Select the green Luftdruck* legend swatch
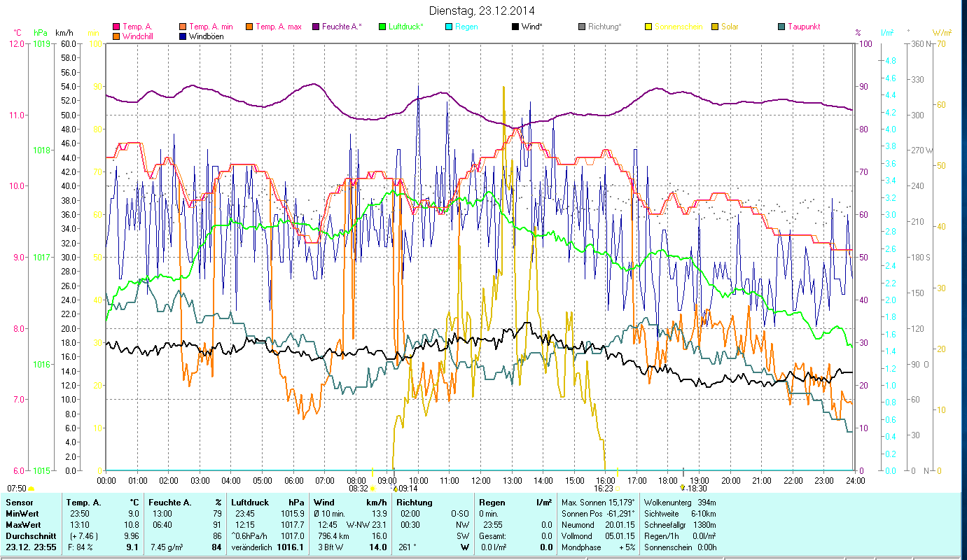 click(x=382, y=27)
